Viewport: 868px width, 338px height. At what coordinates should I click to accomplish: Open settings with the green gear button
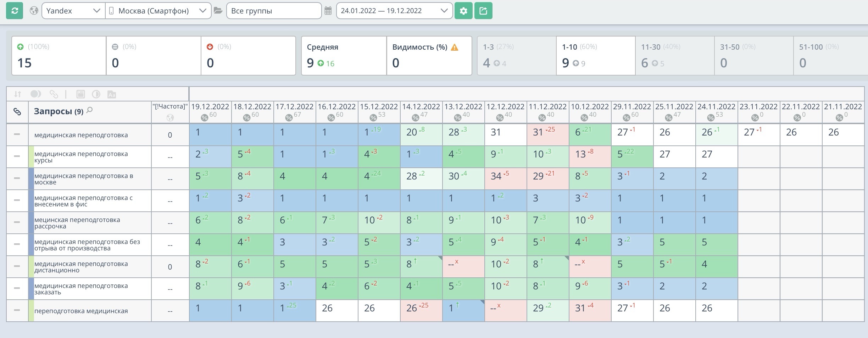click(463, 11)
